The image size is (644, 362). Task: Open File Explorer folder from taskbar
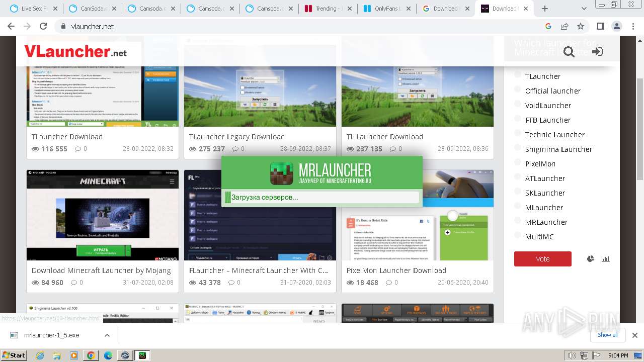57,355
